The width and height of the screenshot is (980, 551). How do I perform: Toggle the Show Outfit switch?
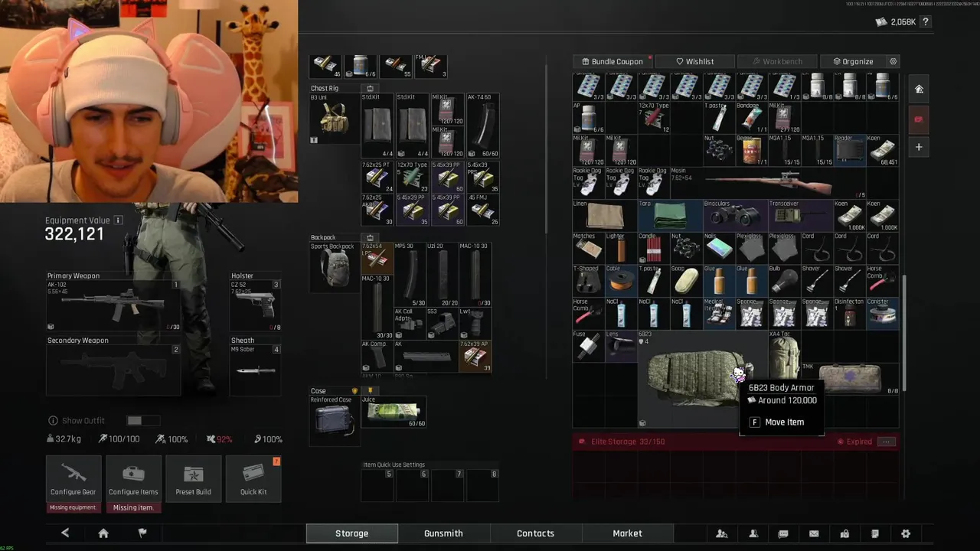(143, 421)
